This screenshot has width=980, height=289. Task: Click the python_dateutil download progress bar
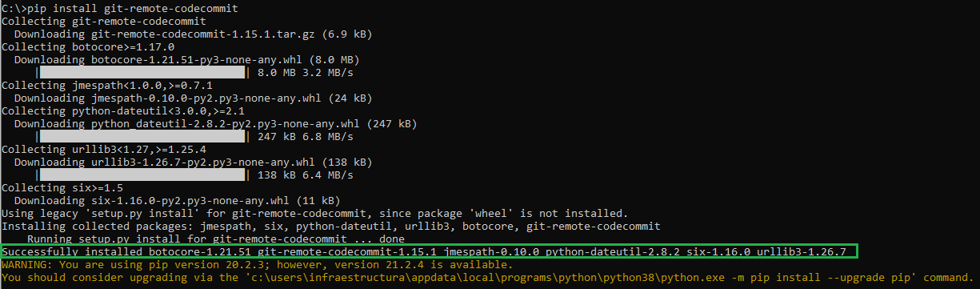pos(144,136)
